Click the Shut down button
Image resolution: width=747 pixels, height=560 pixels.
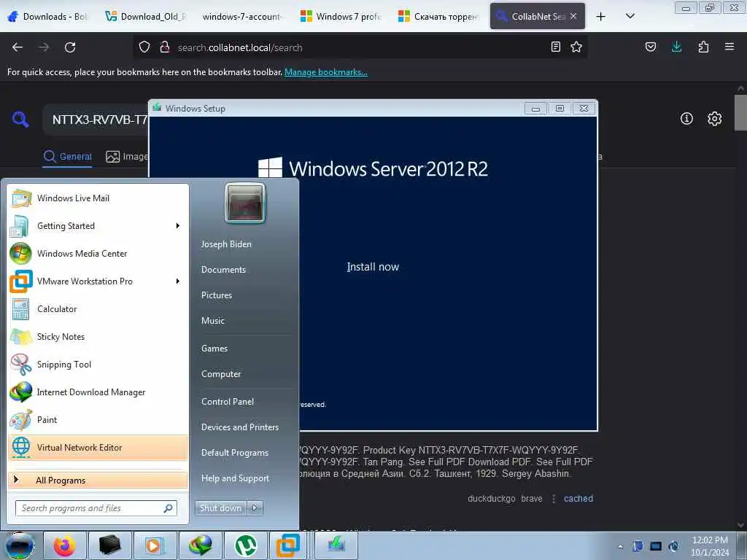(221, 507)
